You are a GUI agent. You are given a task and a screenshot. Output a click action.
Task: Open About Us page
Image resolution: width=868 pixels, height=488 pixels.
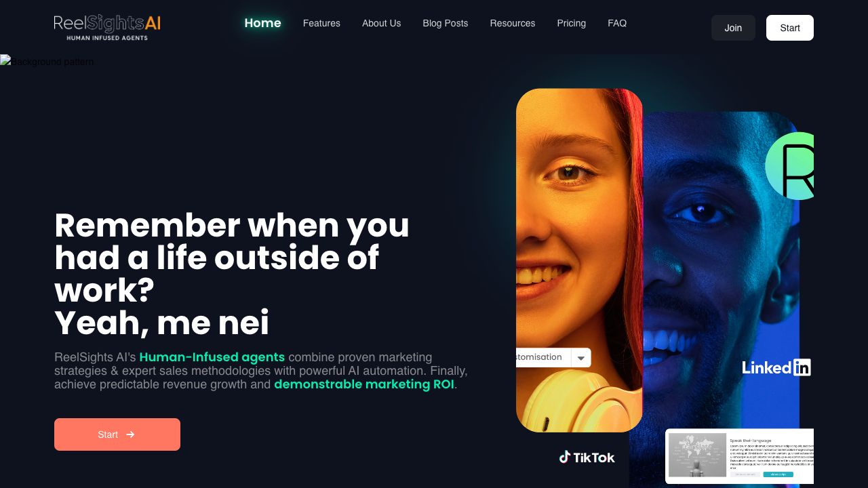(x=381, y=23)
